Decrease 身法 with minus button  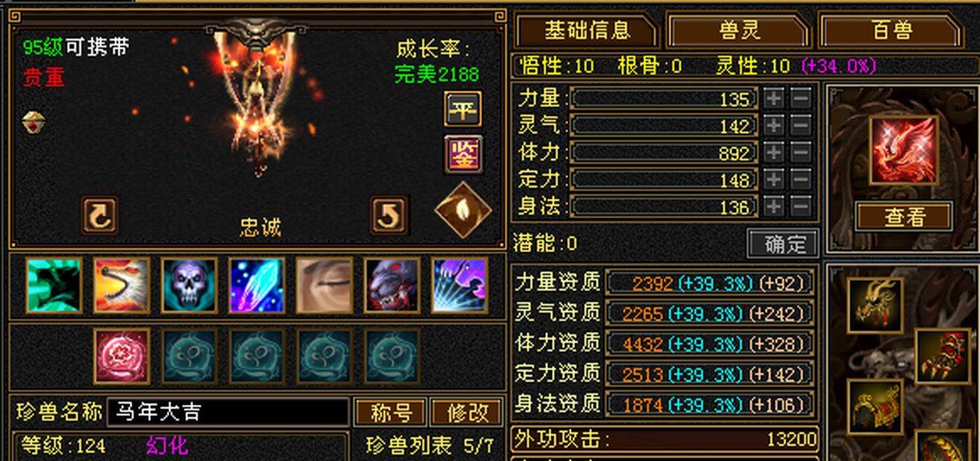click(x=800, y=206)
